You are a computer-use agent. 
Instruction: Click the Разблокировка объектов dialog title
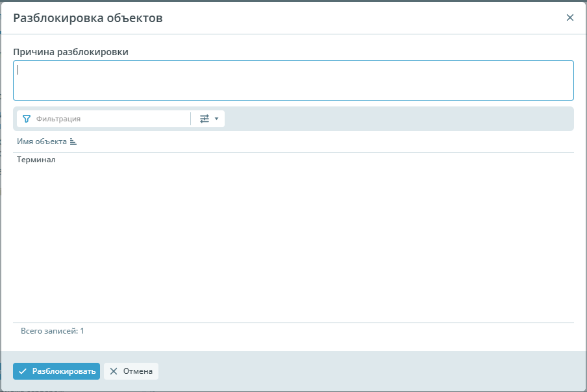click(88, 18)
